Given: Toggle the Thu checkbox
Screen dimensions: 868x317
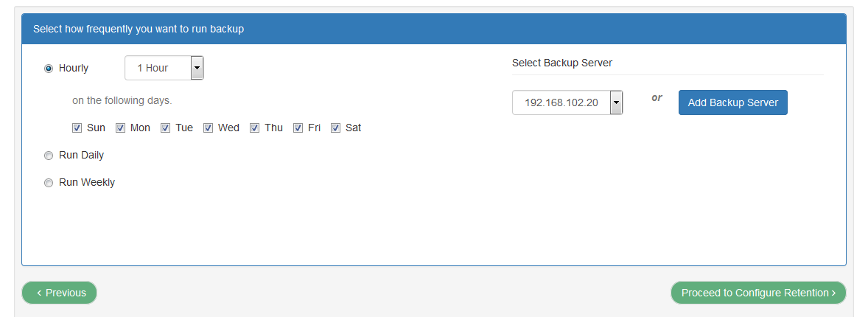Looking at the screenshot, I should (x=254, y=128).
